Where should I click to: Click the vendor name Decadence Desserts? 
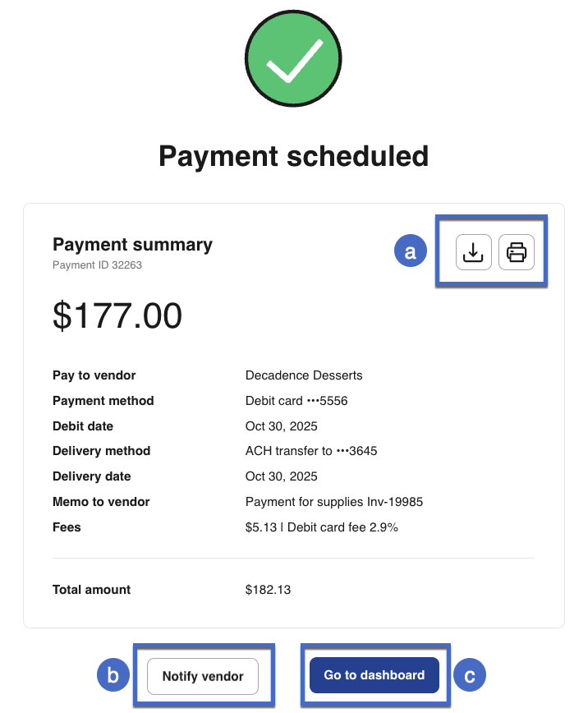[304, 375]
